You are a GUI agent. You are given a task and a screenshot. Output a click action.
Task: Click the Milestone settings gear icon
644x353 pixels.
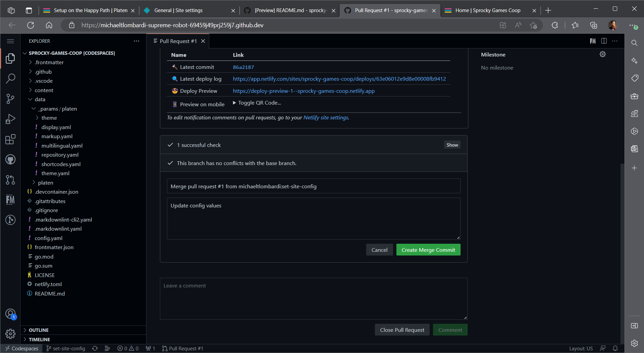603,54
